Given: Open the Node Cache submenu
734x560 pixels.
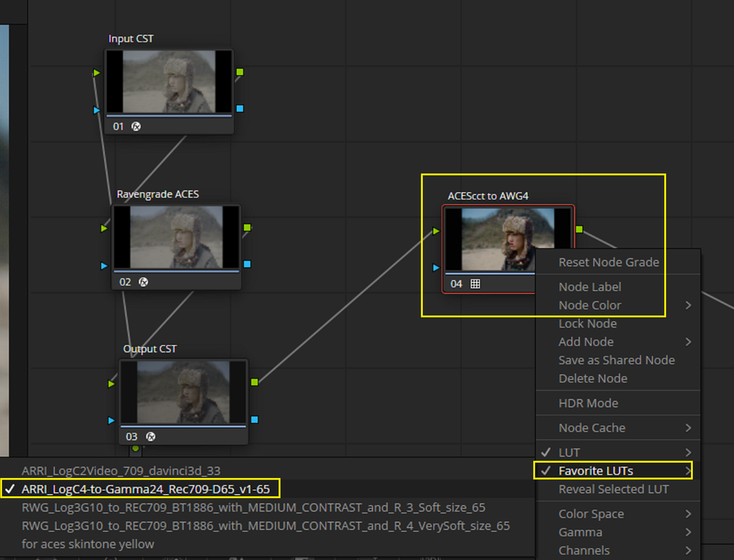Looking at the screenshot, I should [x=618, y=428].
